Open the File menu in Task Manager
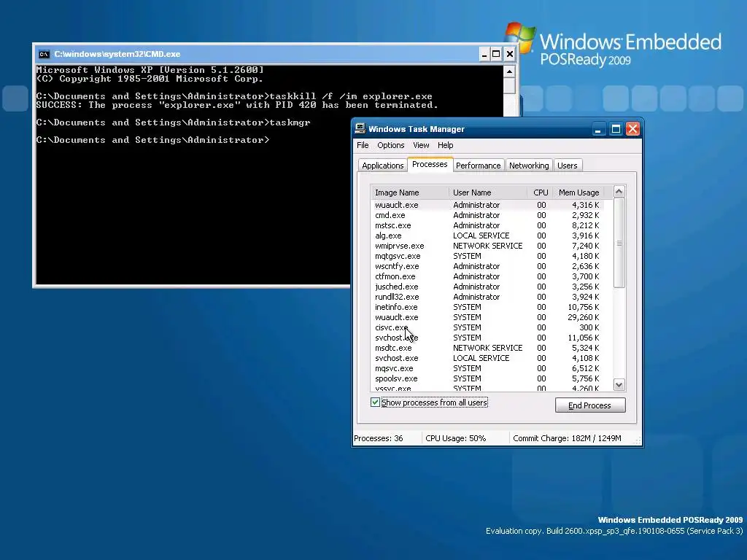This screenshot has height=560, width=747. pyautogui.click(x=363, y=145)
